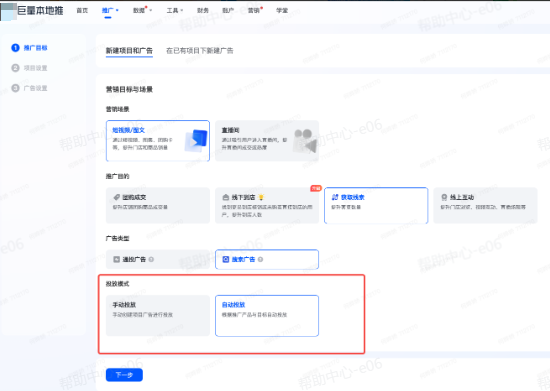Select 自动投放 delivery mode
Screen dimensions: 550x391
tap(267, 316)
